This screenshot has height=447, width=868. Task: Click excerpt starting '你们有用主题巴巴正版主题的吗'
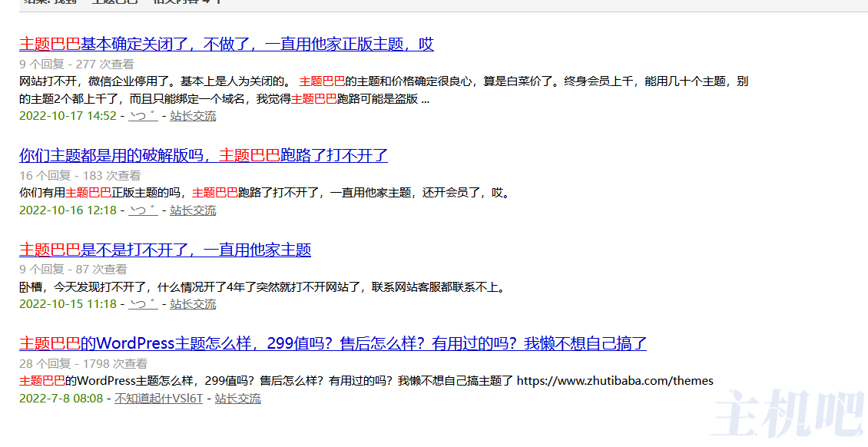266,193
